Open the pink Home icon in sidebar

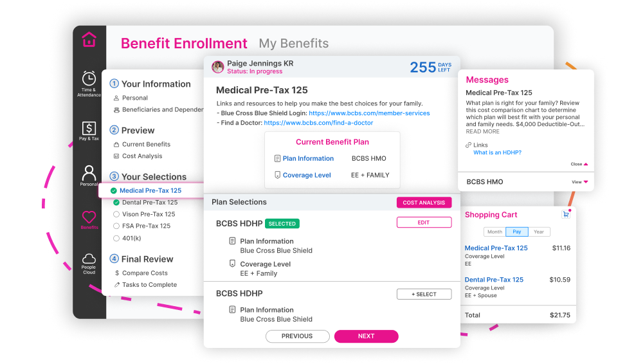click(89, 40)
